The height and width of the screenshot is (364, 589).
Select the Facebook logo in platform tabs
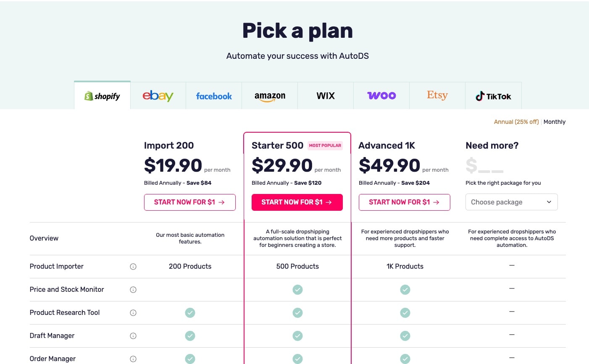[x=214, y=96]
